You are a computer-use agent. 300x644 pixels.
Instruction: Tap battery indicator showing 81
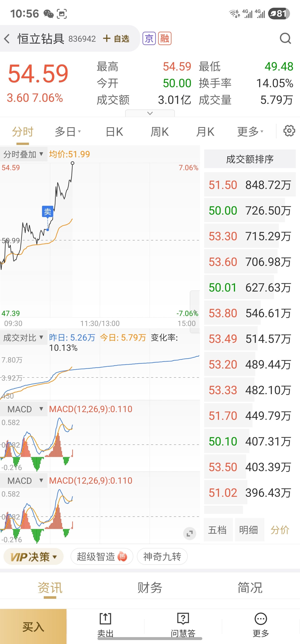pyautogui.click(x=279, y=14)
